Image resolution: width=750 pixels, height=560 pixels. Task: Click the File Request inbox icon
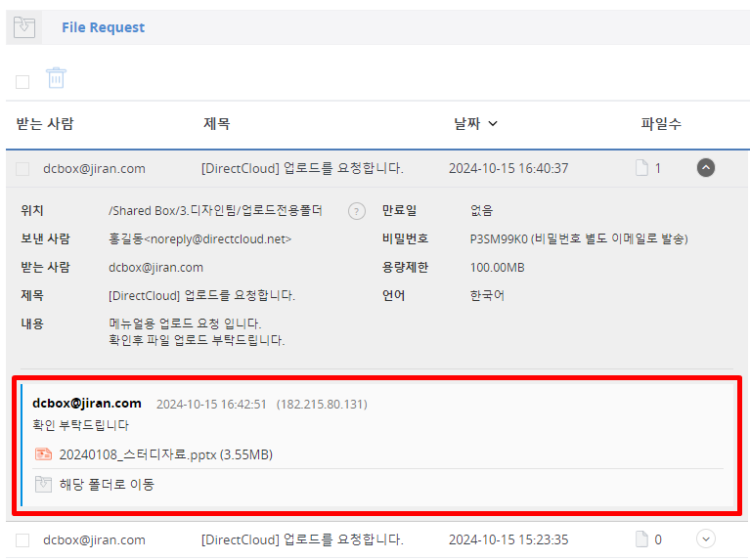coord(24,27)
